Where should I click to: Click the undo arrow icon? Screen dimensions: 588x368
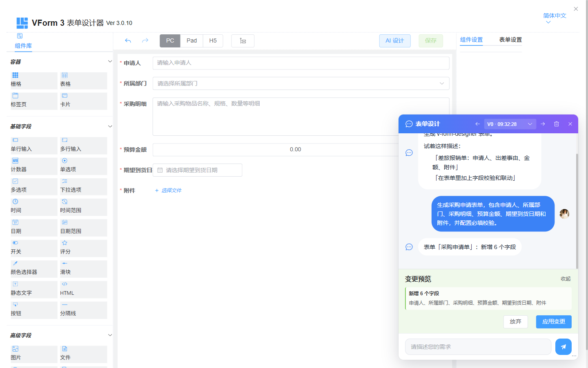point(128,40)
